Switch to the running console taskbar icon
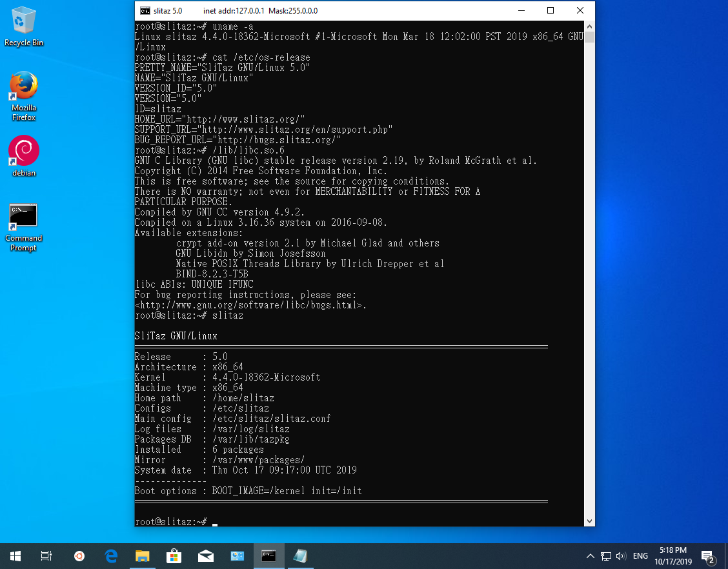This screenshot has height=569, width=728. pos(269,556)
